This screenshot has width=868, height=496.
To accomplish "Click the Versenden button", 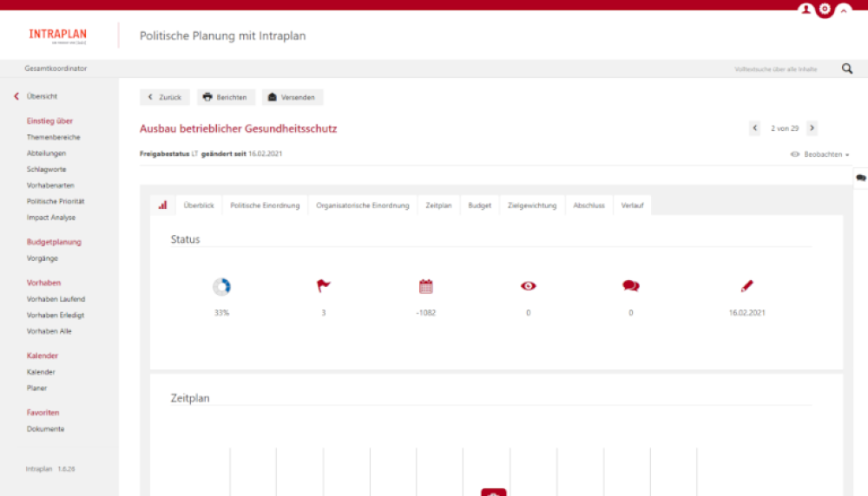I will pyautogui.click(x=293, y=97).
